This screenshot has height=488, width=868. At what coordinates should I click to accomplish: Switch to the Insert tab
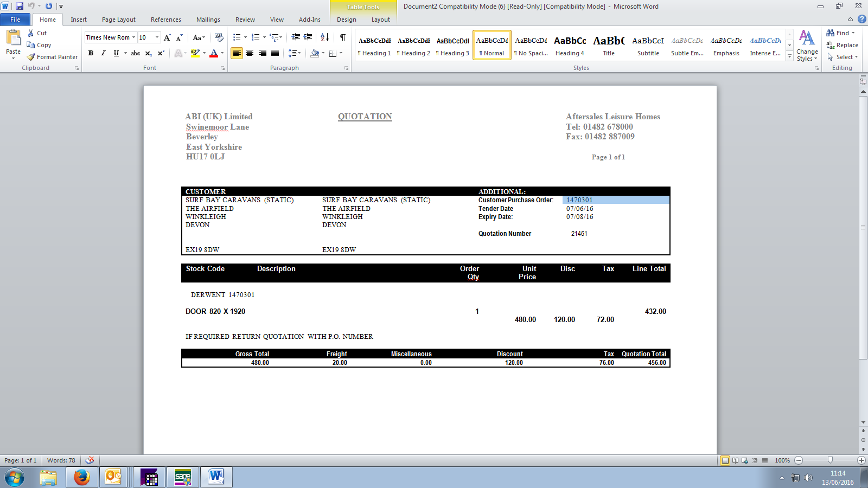tap(79, 20)
